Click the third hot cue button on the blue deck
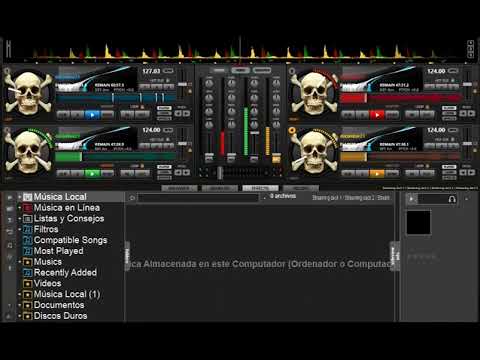Viewport: 480px width, 360px height. point(169,87)
